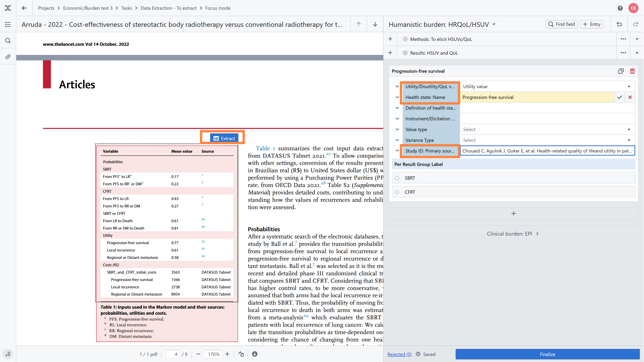The height and width of the screenshot is (362, 644).
Task: Click the app logo icon
Action: 8,8
